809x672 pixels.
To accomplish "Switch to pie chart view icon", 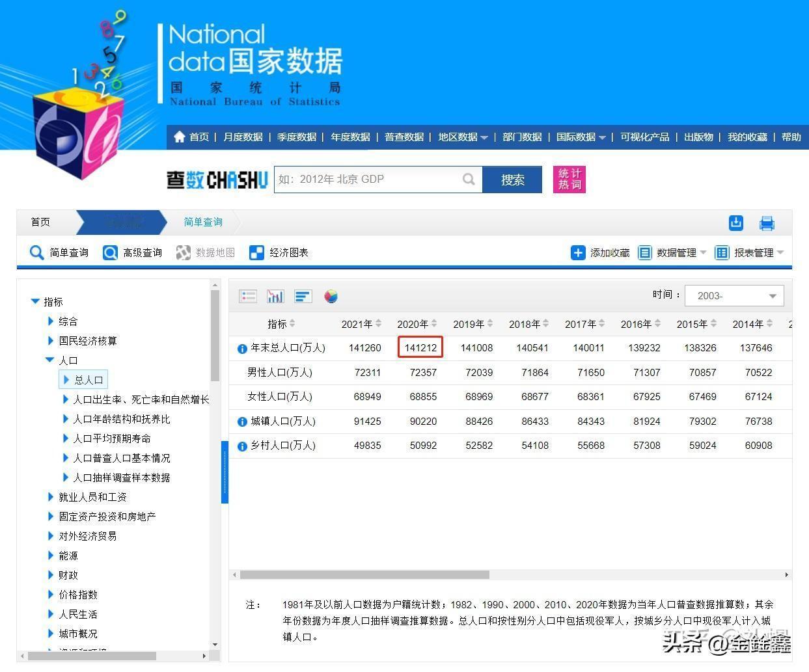I will point(331,296).
